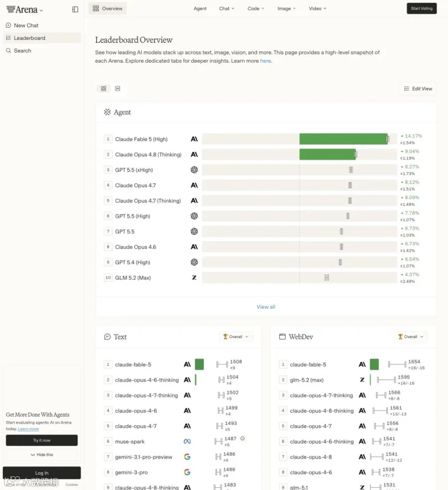Click the OpenAI logo beside GPT 5.5
Image resolution: width=448 pixels, height=490 pixels.
pos(194,231)
